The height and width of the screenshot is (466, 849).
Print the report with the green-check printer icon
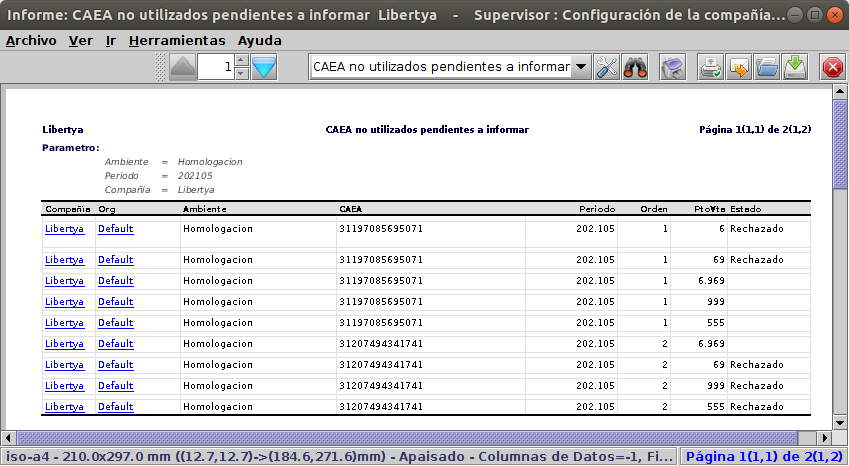(711, 67)
